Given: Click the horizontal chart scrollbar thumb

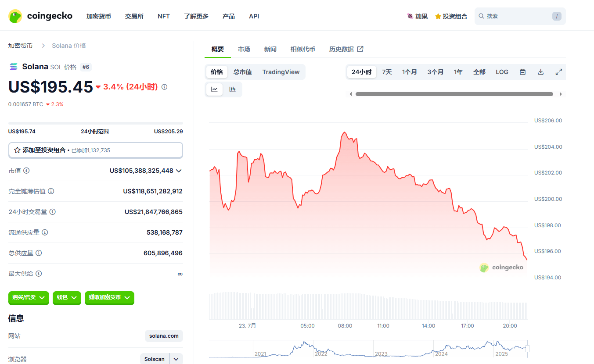Looking at the screenshot, I should coord(454,94).
